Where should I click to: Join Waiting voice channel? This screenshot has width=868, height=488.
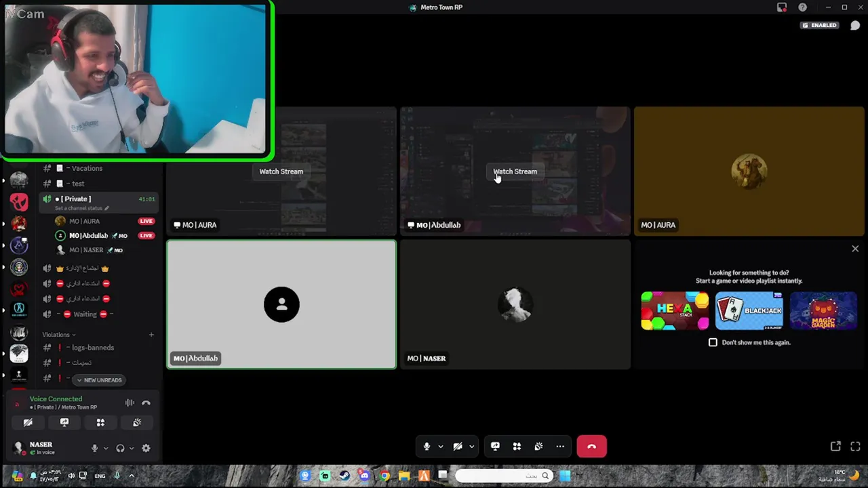(85, 314)
